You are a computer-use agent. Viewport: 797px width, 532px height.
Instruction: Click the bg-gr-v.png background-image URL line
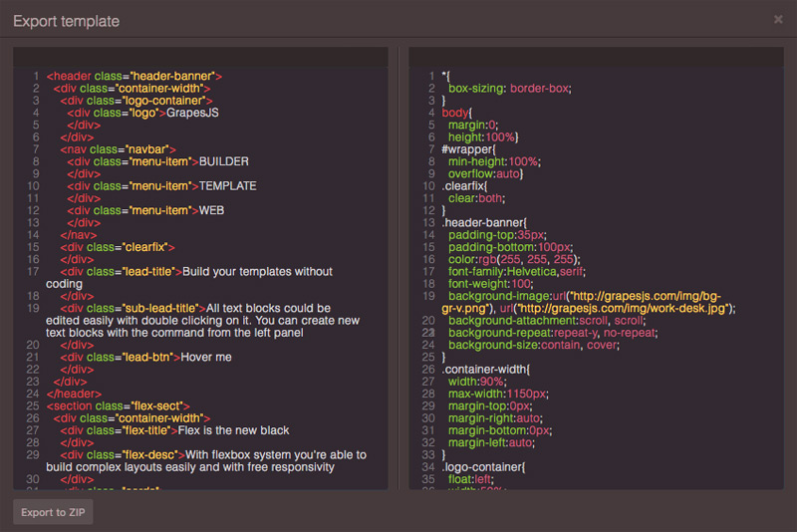coord(585,296)
